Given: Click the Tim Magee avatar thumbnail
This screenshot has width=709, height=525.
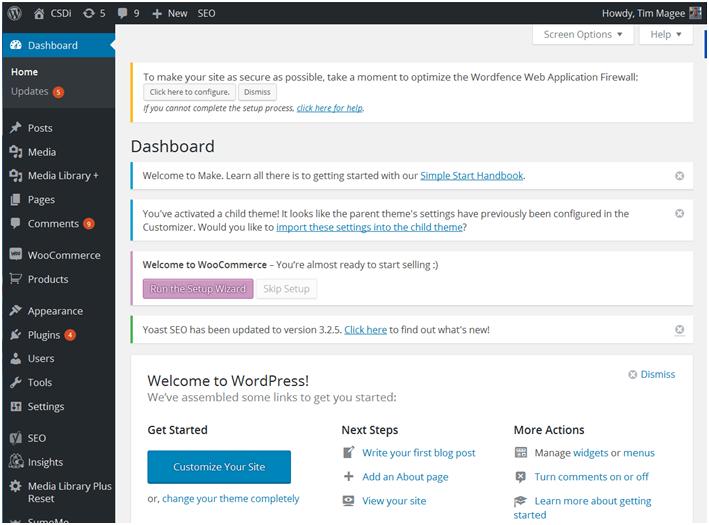Looking at the screenshot, I should [x=695, y=13].
